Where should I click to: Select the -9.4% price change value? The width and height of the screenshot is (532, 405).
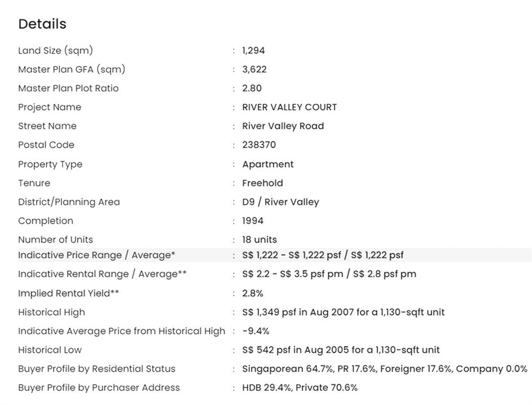[256, 331]
